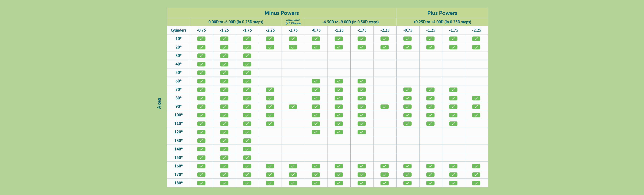Select 70° checkmark, -2.25 cylinder, 0.00D to -6.00D

(270, 90)
